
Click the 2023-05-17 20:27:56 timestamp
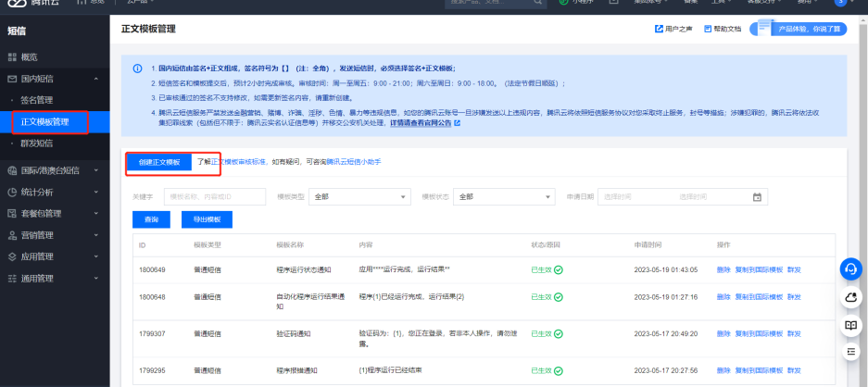(x=666, y=369)
